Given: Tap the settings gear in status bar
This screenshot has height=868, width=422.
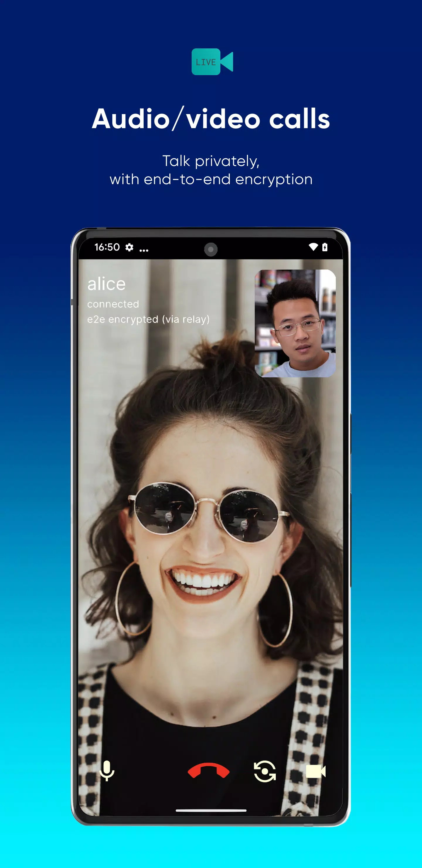Looking at the screenshot, I should [x=129, y=247].
